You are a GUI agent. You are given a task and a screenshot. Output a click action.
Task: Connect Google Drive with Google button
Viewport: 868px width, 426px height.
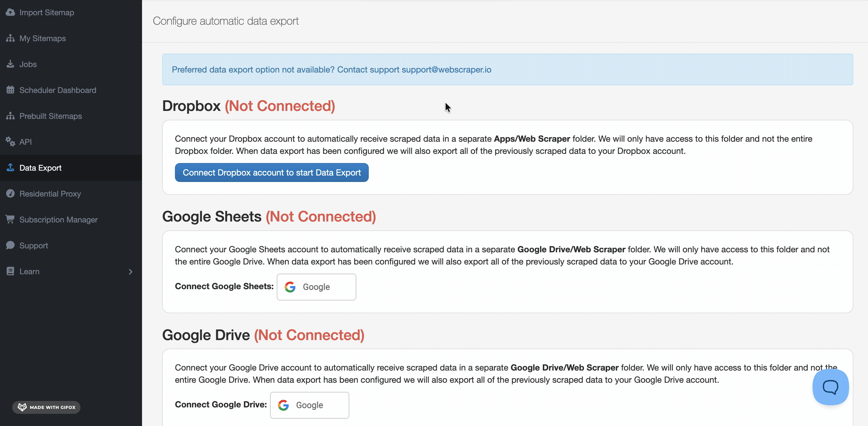point(310,405)
